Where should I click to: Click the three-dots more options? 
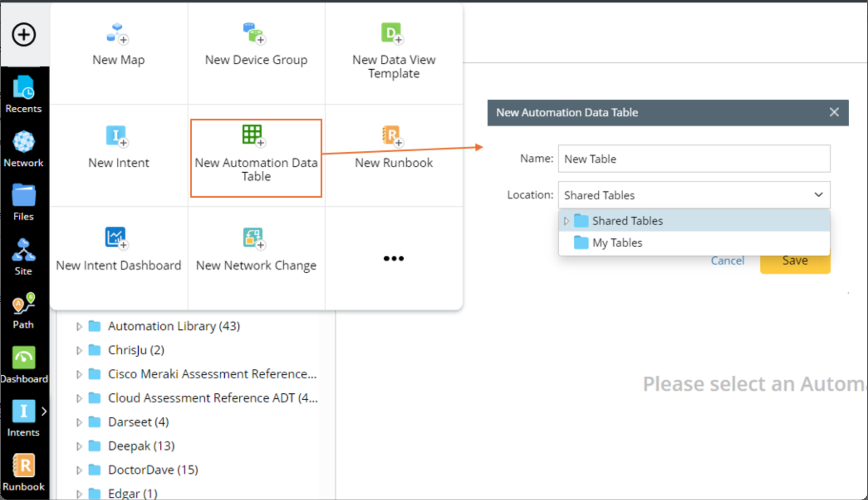[x=393, y=258]
